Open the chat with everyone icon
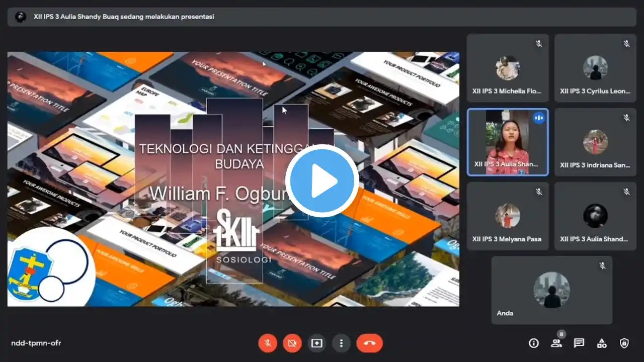 tap(579, 343)
